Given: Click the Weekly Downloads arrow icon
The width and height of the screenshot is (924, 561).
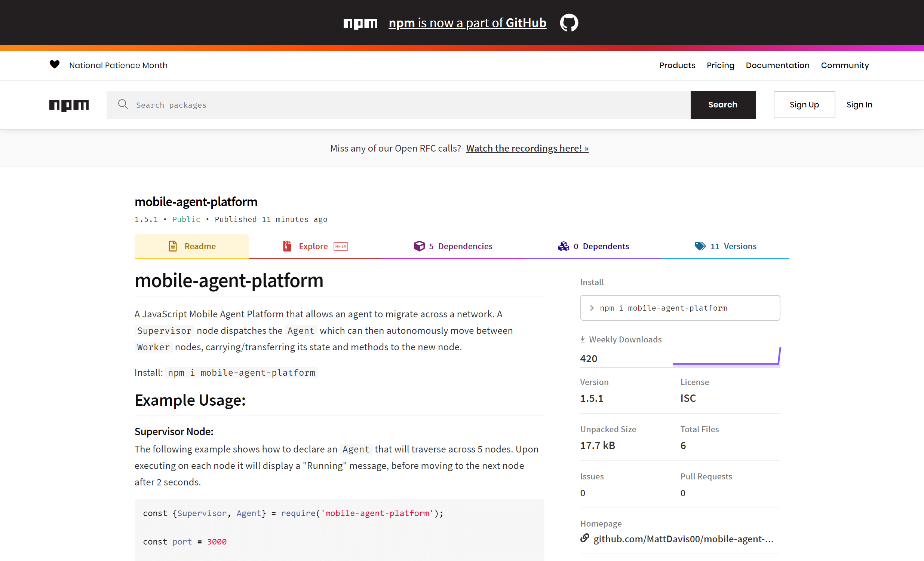Looking at the screenshot, I should click(x=582, y=339).
